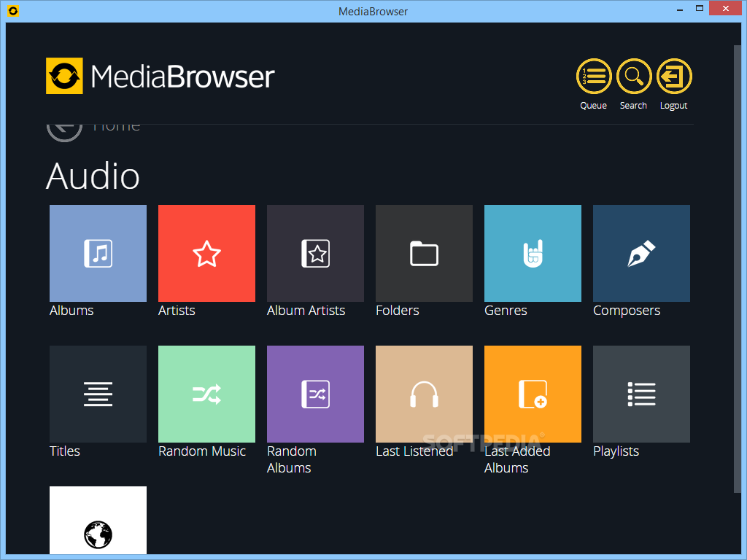Open the Queue icon

pyautogui.click(x=594, y=76)
